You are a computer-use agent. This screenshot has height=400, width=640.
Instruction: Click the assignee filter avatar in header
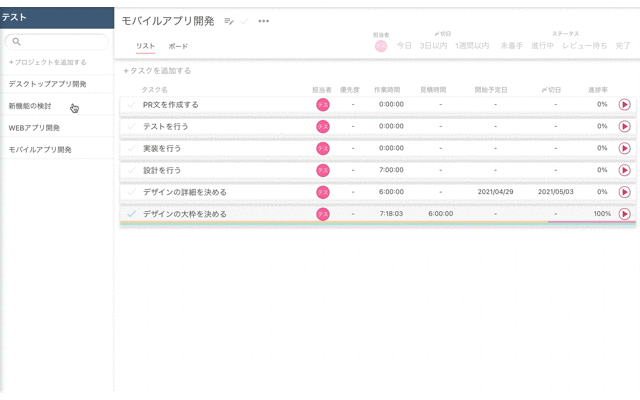381,45
